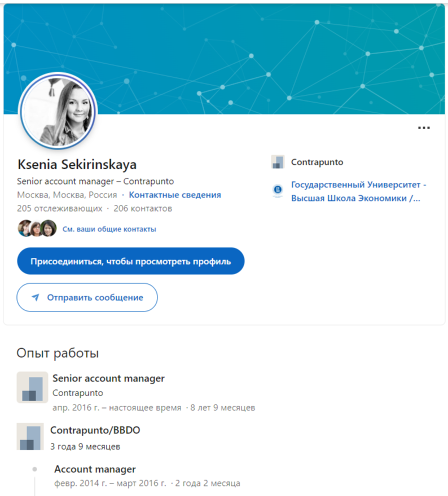Image resolution: width=448 pixels, height=496 pixels.
Task: Open Контактные сведения link
Action: point(175,195)
